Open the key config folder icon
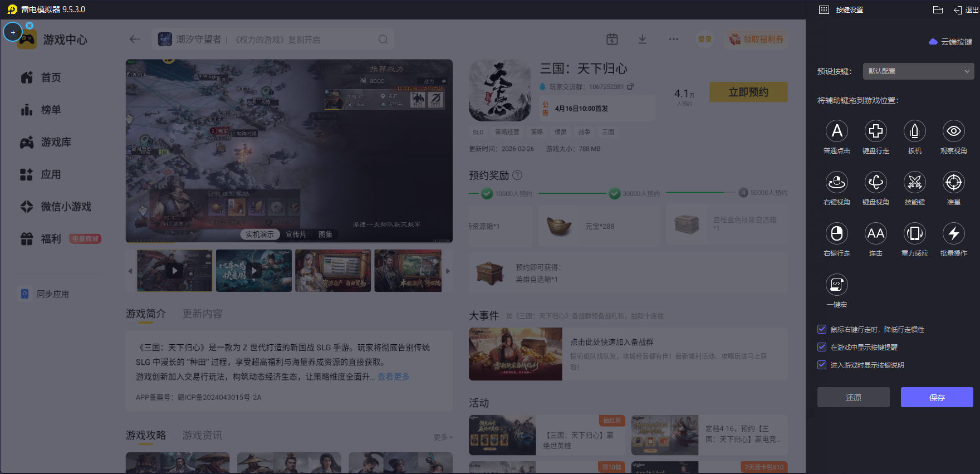Image resolution: width=980 pixels, height=474 pixels. click(x=938, y=9)
